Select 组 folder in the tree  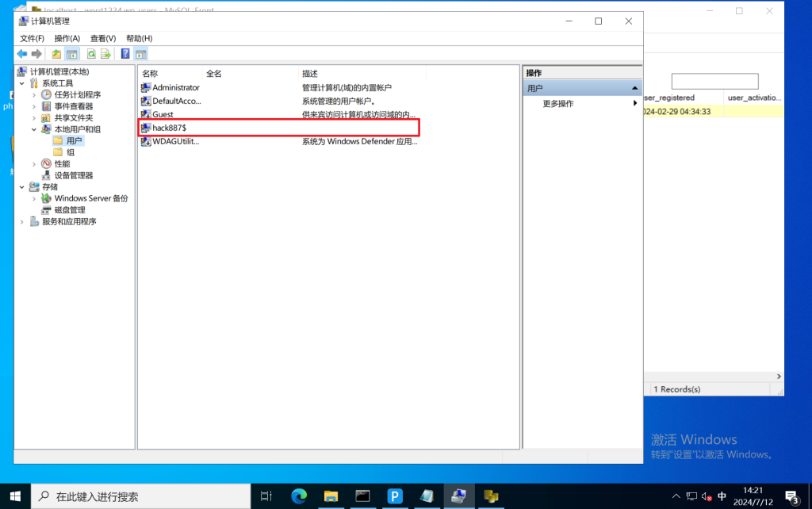[x=71, y=152]
